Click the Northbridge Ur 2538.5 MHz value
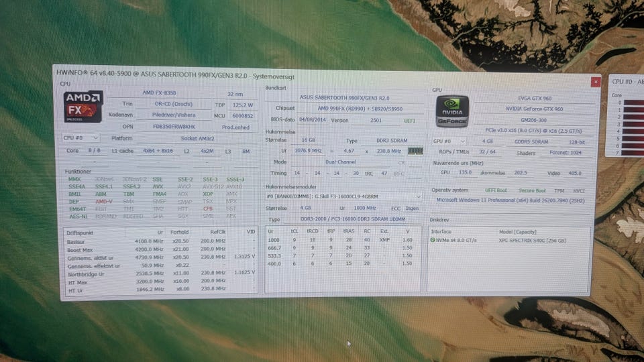644x362 pixels. point(149,273)
